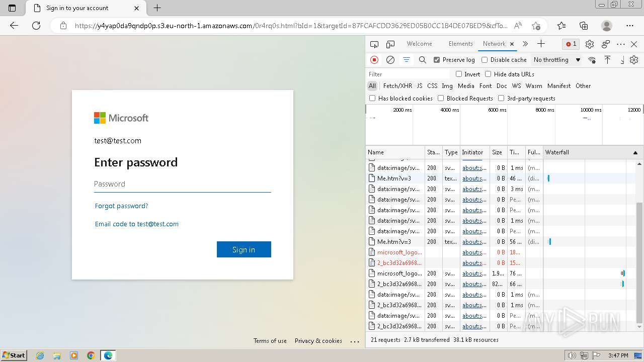The height and width of the screenshot is (362, 644).
Task: Refresh the page with the reload button
Action: pos(36,26)
